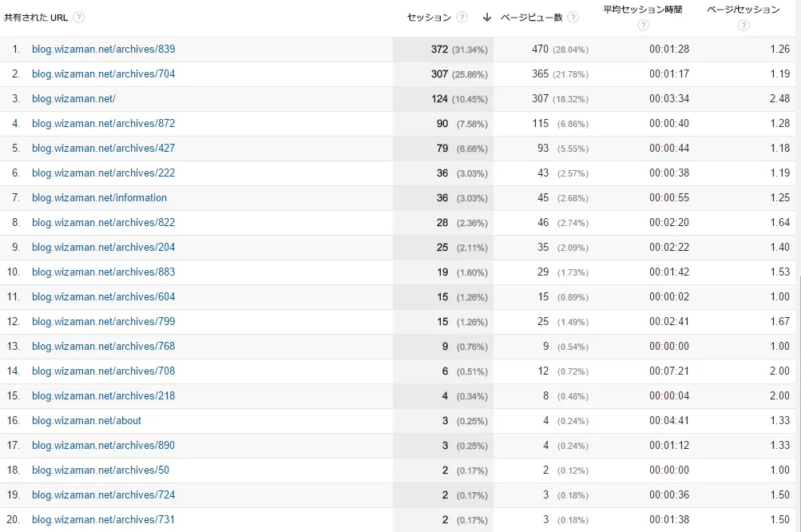
Task: Click the descending sort arrow icon
Action: (486, 18)
